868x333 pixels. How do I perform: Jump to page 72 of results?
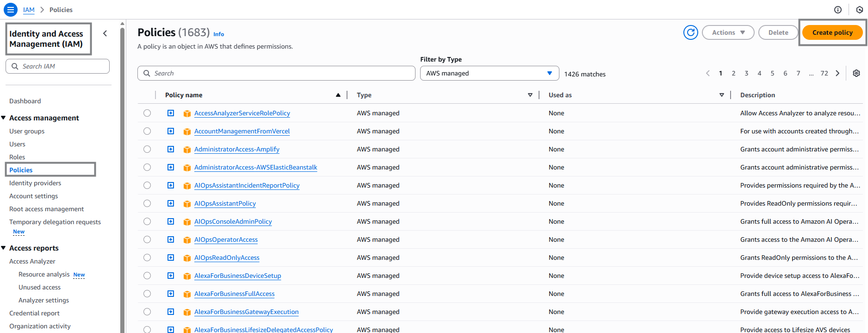coord(824,73)
